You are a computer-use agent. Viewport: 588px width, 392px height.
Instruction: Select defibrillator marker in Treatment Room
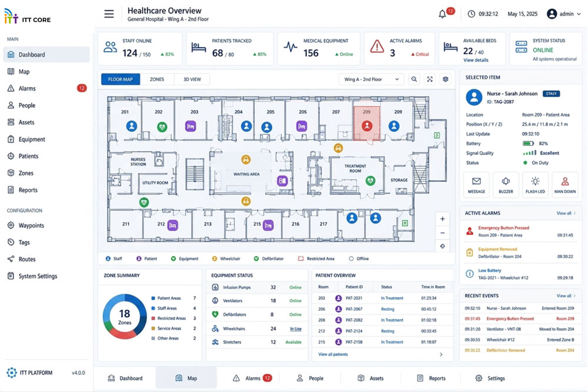click(370, 181)
